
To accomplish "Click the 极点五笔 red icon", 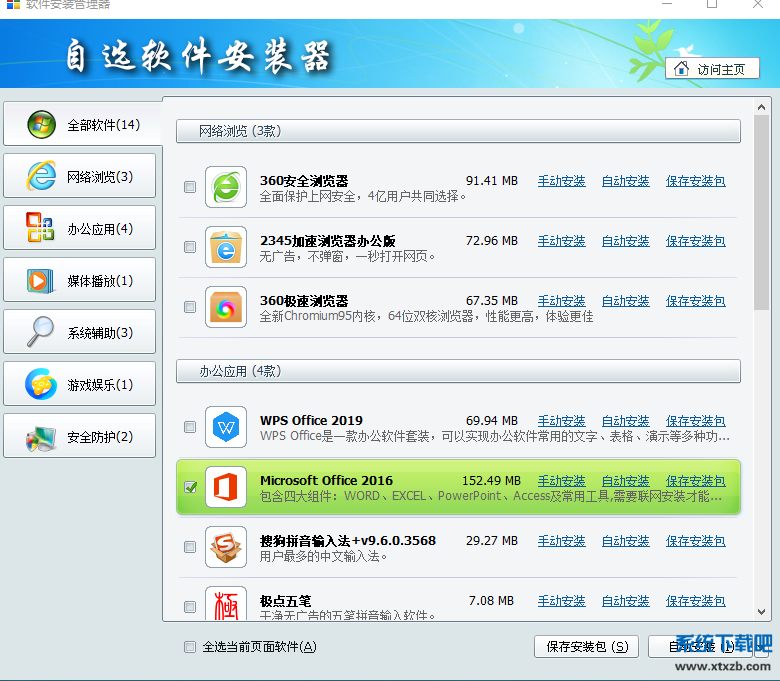I will (x=226, y=604).
